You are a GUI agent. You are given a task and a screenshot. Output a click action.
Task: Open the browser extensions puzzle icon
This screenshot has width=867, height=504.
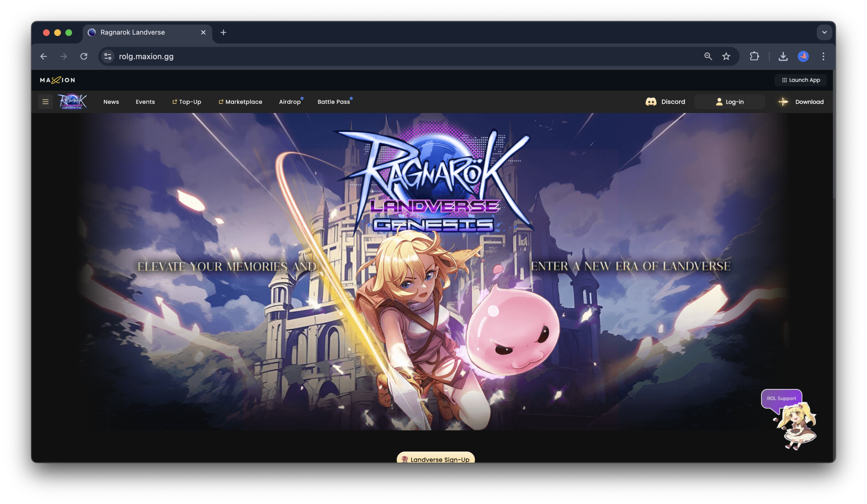[754, 57]
